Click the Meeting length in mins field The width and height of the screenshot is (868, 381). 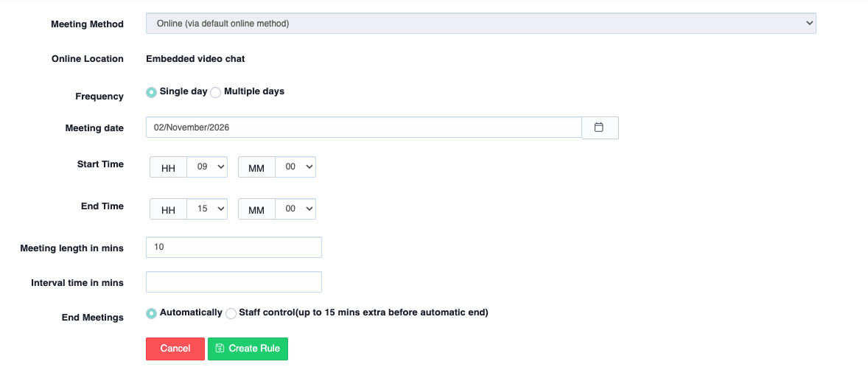(234, 248)
